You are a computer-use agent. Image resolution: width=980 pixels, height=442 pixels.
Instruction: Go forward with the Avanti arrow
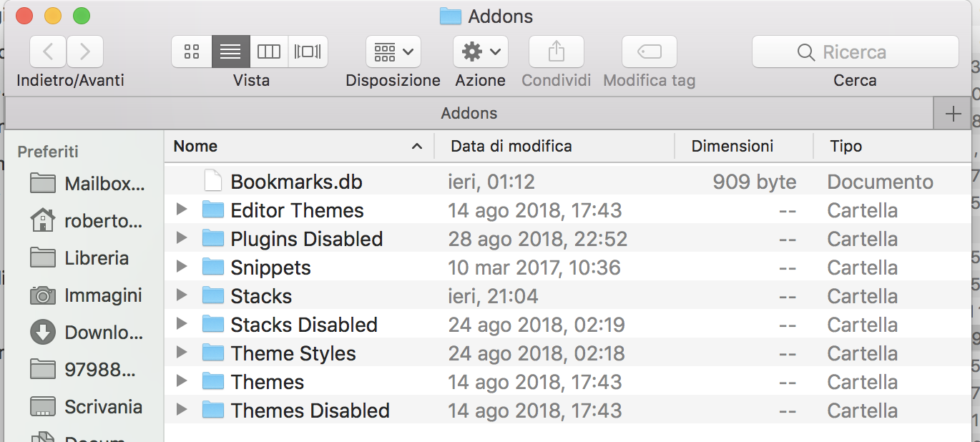click(85, 51)
